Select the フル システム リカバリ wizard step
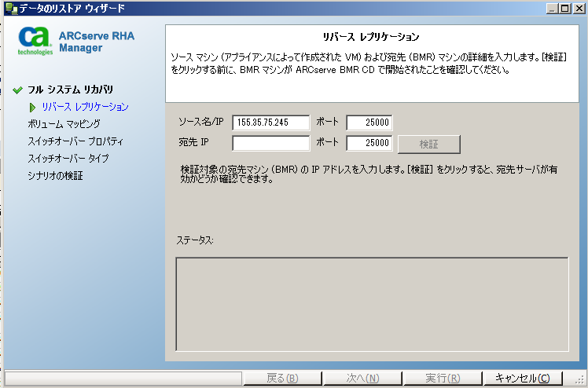Screen dimensions: 588x388 pyautogui.click(x=70, y=90)
